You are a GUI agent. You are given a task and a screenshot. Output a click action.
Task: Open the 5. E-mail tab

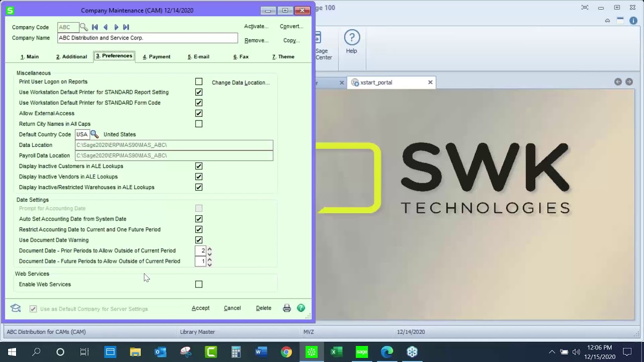click(198, 57)
